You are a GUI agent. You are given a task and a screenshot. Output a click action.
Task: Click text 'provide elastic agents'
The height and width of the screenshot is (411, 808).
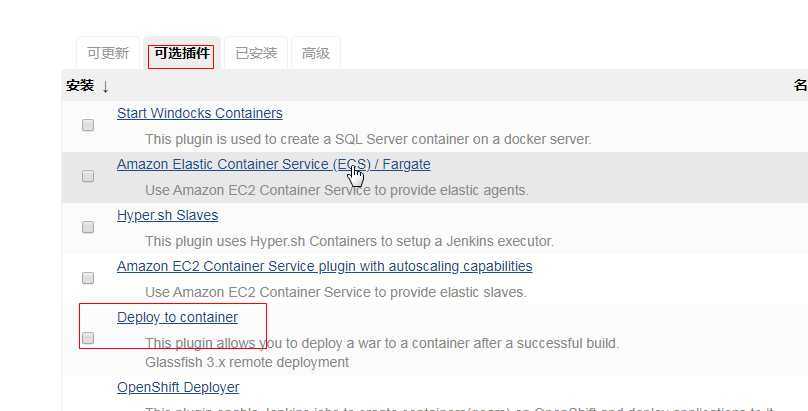[459, 190]
